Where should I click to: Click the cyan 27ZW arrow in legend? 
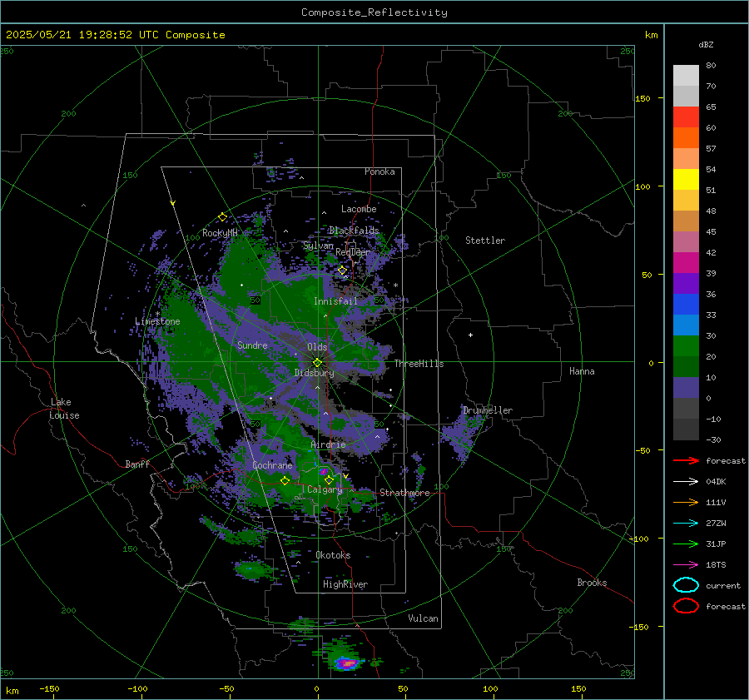(x=686, y=524)
